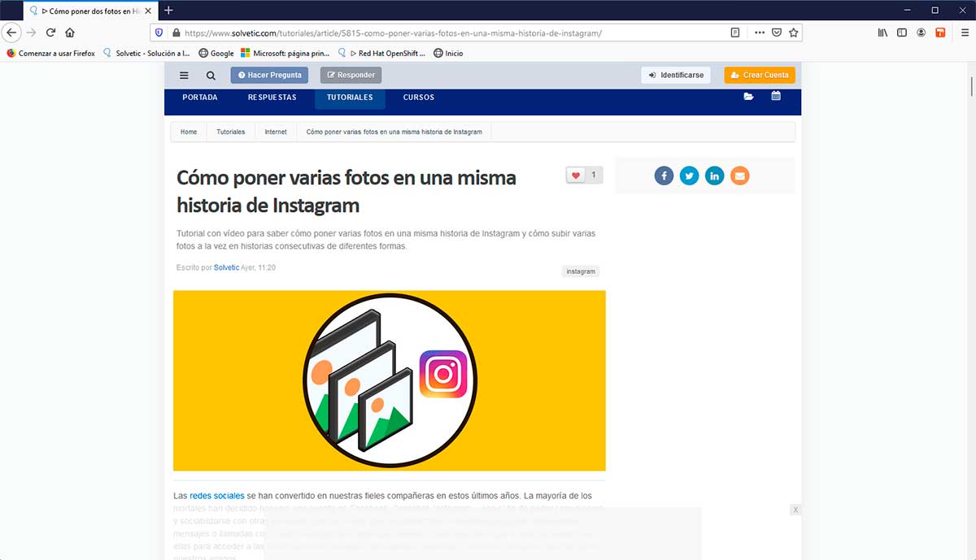Image resolution: width=976 pixels, height=560 pixels.
Task: Click the tracking protection shield icon
Action: [x=159, y=33]
